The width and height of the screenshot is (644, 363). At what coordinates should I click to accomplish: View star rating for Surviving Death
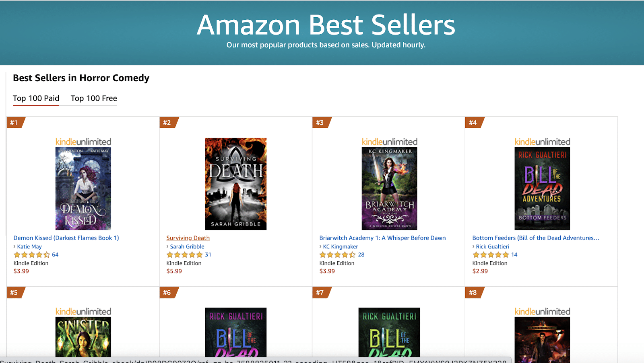185,255
